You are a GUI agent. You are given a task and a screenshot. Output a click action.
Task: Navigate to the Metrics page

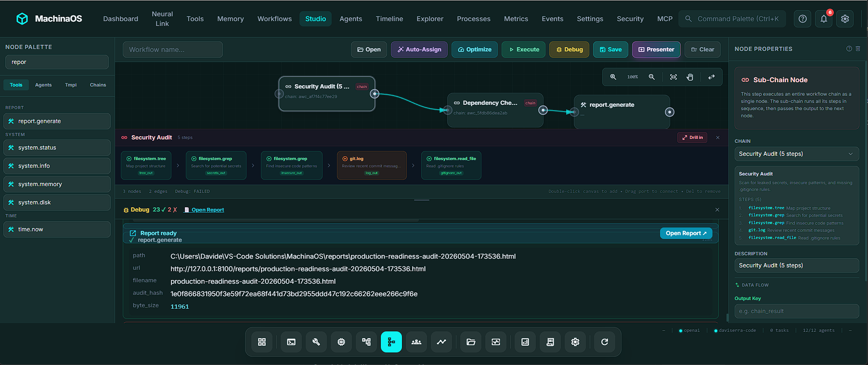tap(516, 19)
